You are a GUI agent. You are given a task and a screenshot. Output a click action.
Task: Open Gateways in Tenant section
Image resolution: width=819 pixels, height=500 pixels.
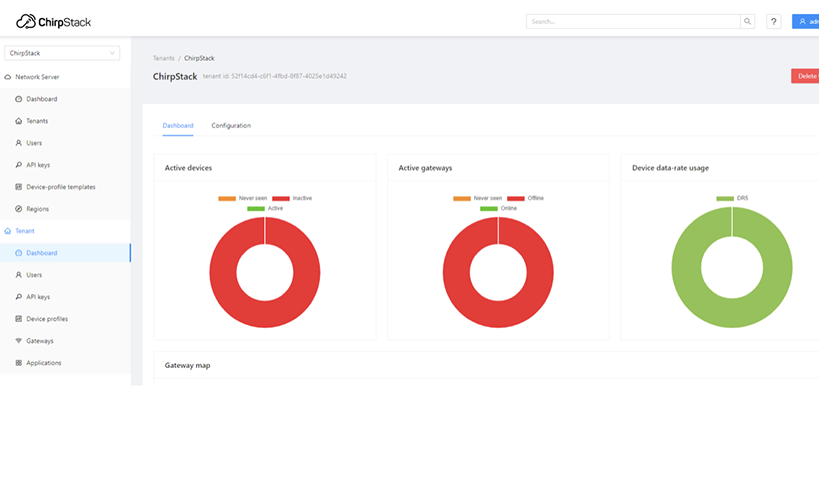point(40,341)
